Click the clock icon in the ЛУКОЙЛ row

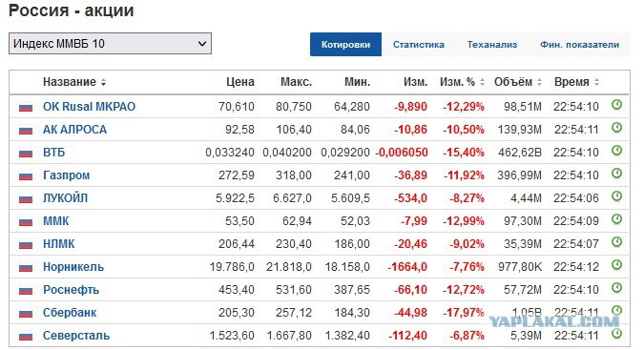(616, 196)
